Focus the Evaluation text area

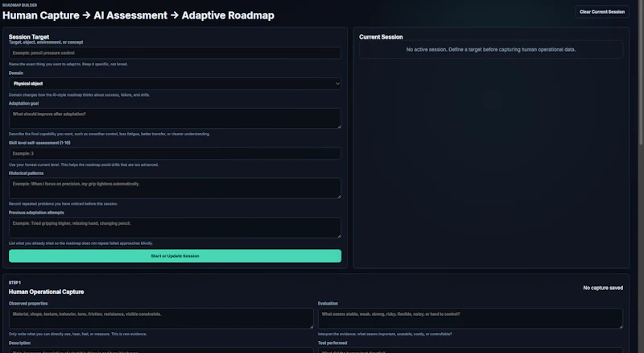tap(470, 318)
